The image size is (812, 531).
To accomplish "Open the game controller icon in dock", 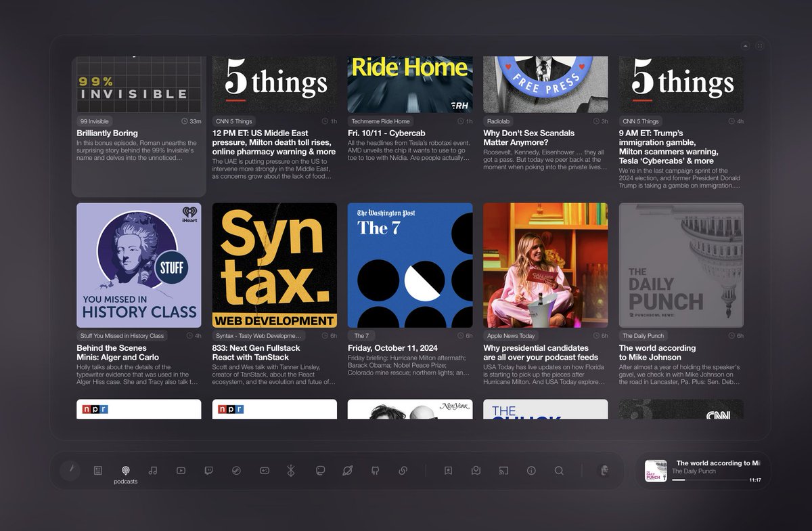I will [x=264, y=470].
